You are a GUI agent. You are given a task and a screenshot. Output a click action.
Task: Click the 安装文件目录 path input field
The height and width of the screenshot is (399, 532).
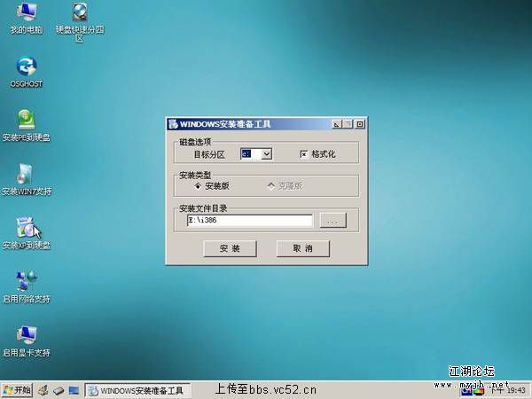pyautogui.click(x=250, y=220)
